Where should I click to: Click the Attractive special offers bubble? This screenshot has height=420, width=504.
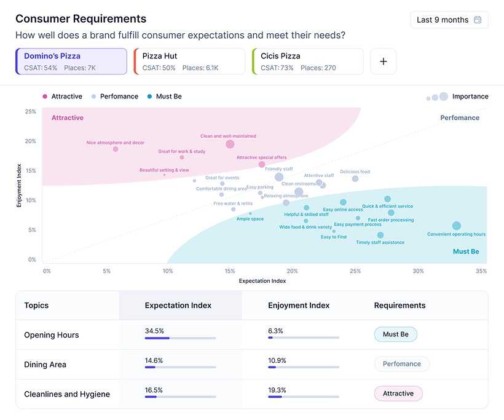pyautogui.click(x=262, y=165)
